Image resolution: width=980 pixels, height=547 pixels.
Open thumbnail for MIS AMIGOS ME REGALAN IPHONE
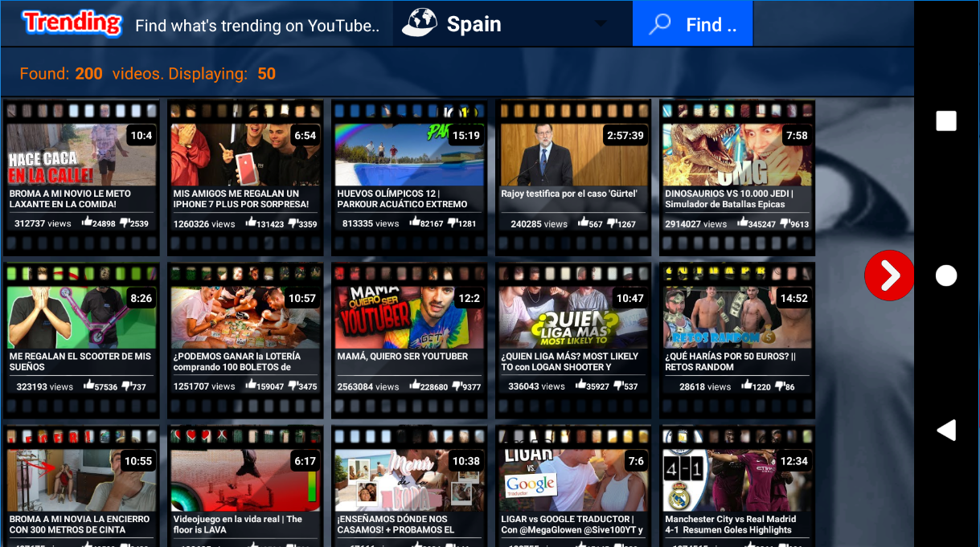pyautogui.click(x=245, y=155)
